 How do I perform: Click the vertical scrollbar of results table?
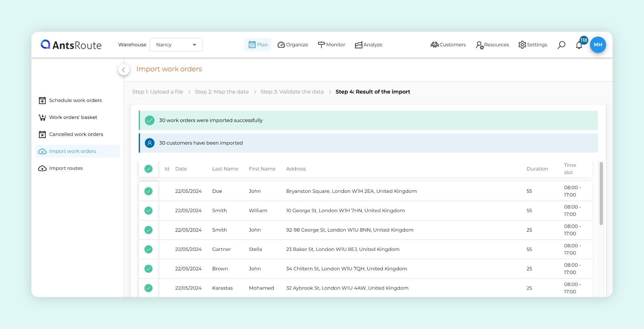[x=601, y=194]
